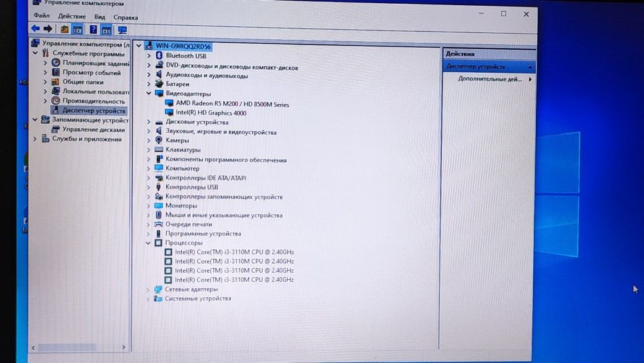Select AMD Radeon R5 M200 adapter
This screenshot has height=363, width=644.
coord(232,104)
